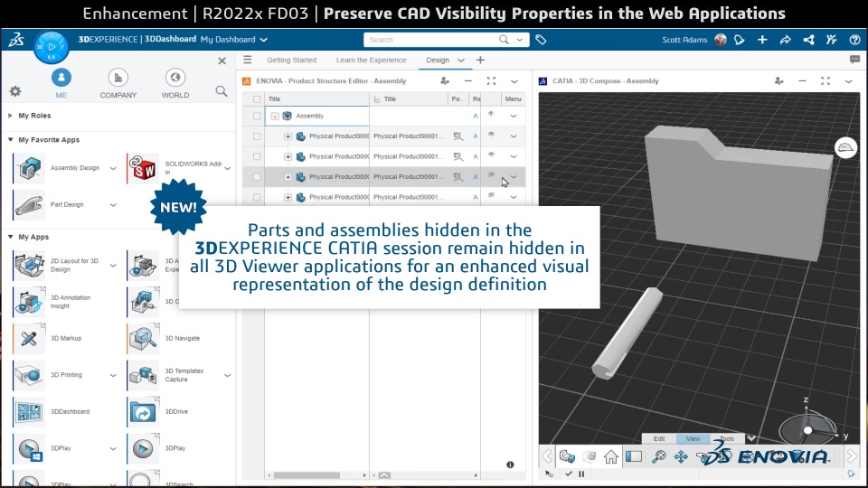Open share-with-user icon in Product Structure Editor header
The height and width of the screenshot is (488, 868).
click(x=445, y=80)
